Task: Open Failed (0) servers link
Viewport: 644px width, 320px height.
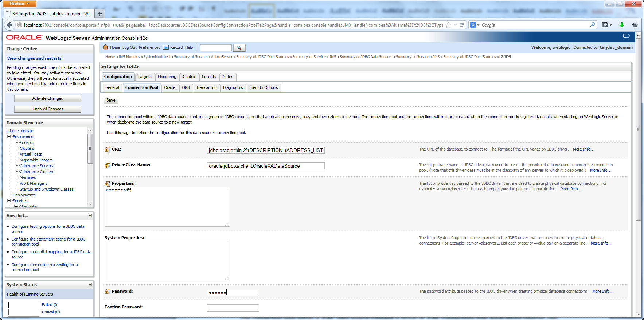Action: click(50, 305)
